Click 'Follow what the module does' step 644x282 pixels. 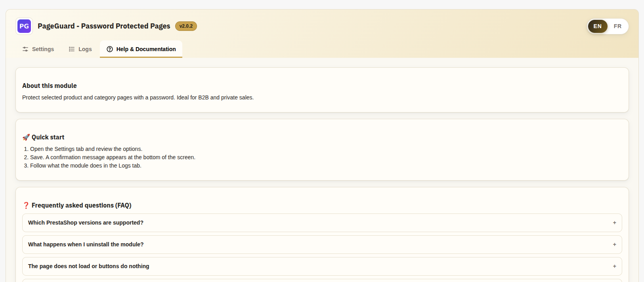[86, 166]
